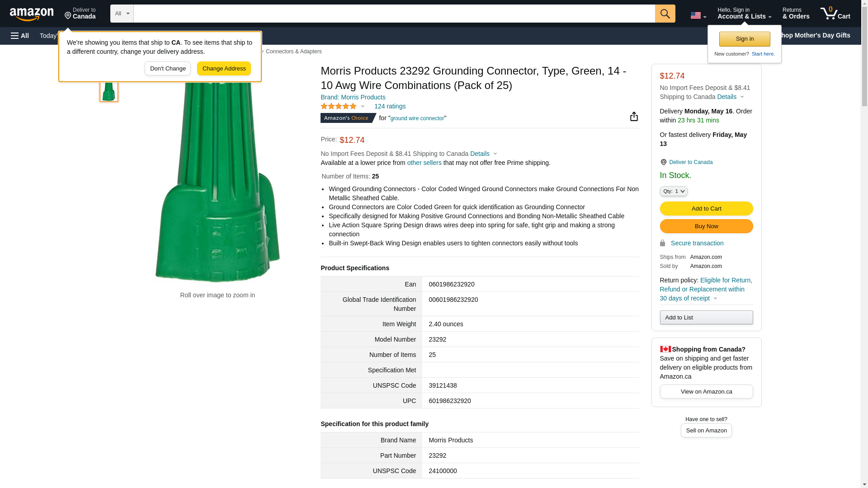Viewport: 868px width, 488px height.
Task: Open the All hamburger menu
Action: tap(20, 36)
